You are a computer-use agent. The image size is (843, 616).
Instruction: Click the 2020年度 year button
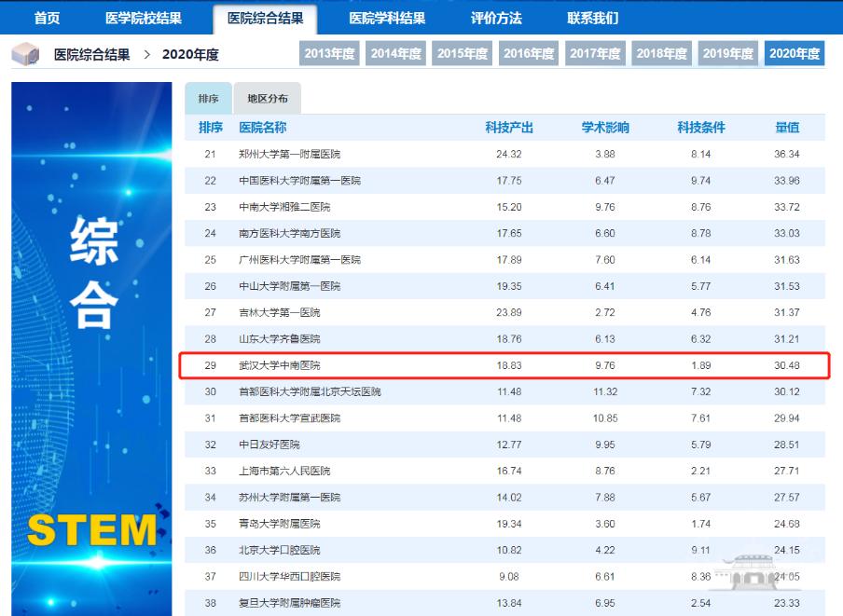coord(795,54)
